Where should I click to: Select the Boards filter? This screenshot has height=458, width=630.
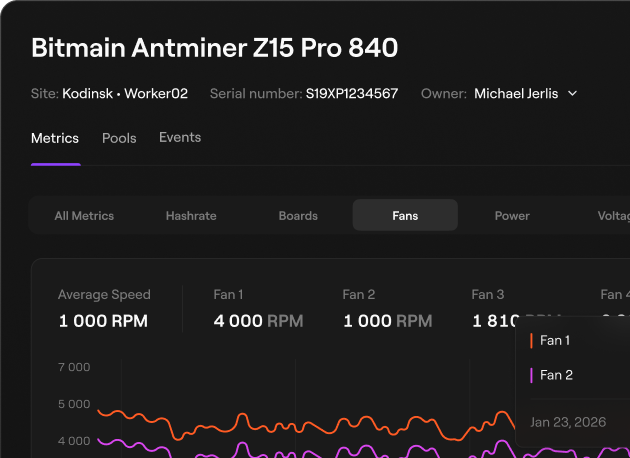pyautogui.click(x=298, y=216)
